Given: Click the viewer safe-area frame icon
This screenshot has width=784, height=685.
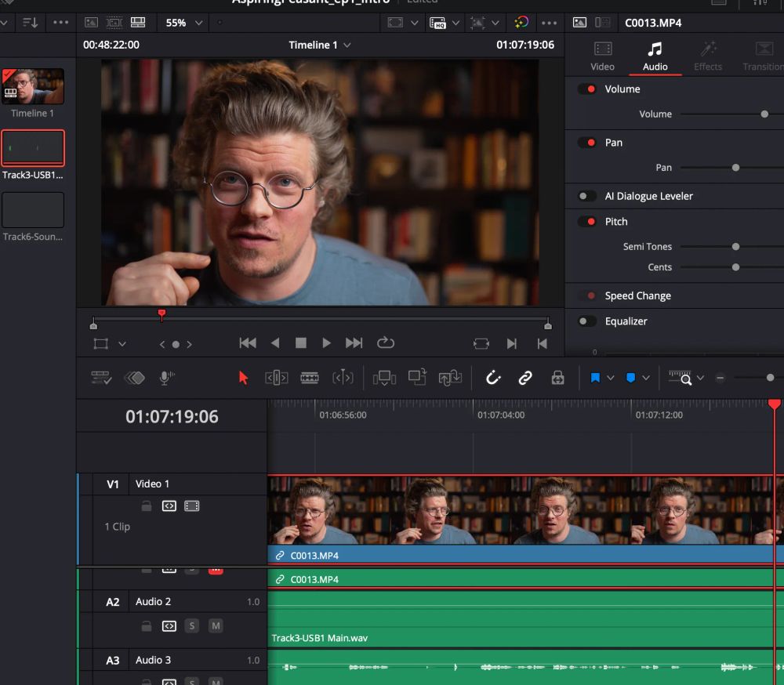Looking at the screenshot, I should click(x=395, y=23).
